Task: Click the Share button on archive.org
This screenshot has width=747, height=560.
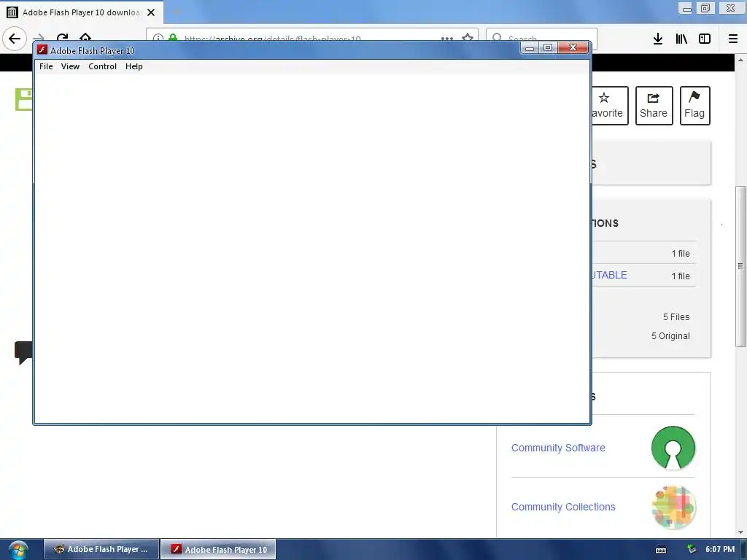Action: pos(654,106)
